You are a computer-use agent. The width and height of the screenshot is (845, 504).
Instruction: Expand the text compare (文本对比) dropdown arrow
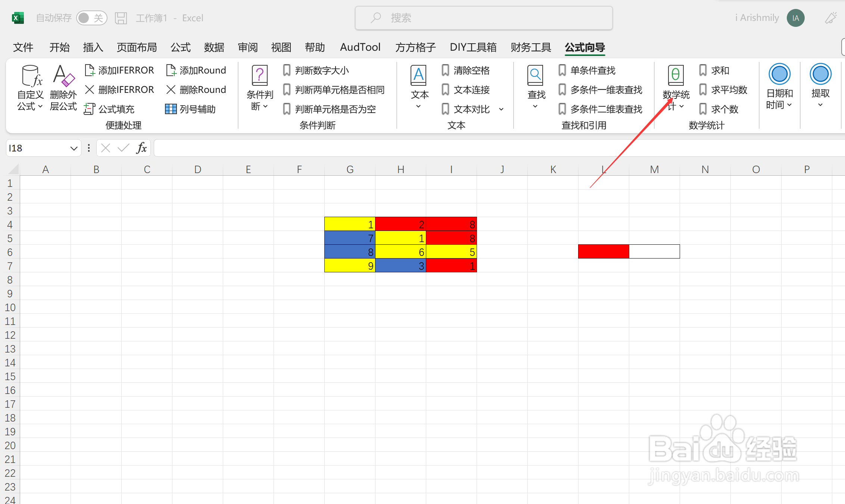(x=501, y=109)
